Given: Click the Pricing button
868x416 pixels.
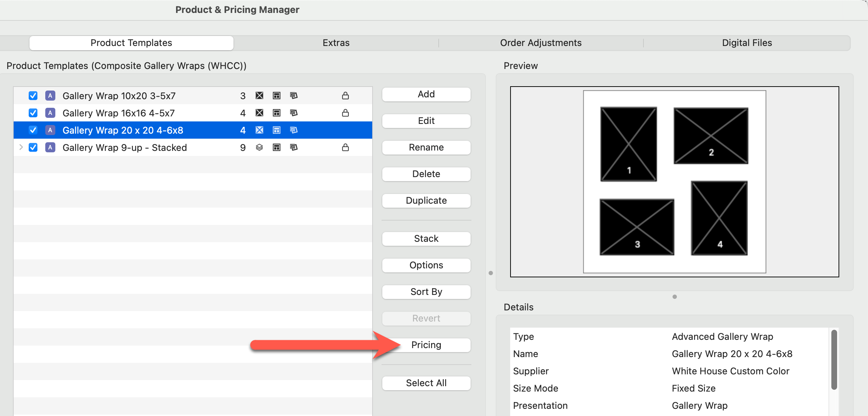Looking at the screenshot, I should tap(426, 345).
